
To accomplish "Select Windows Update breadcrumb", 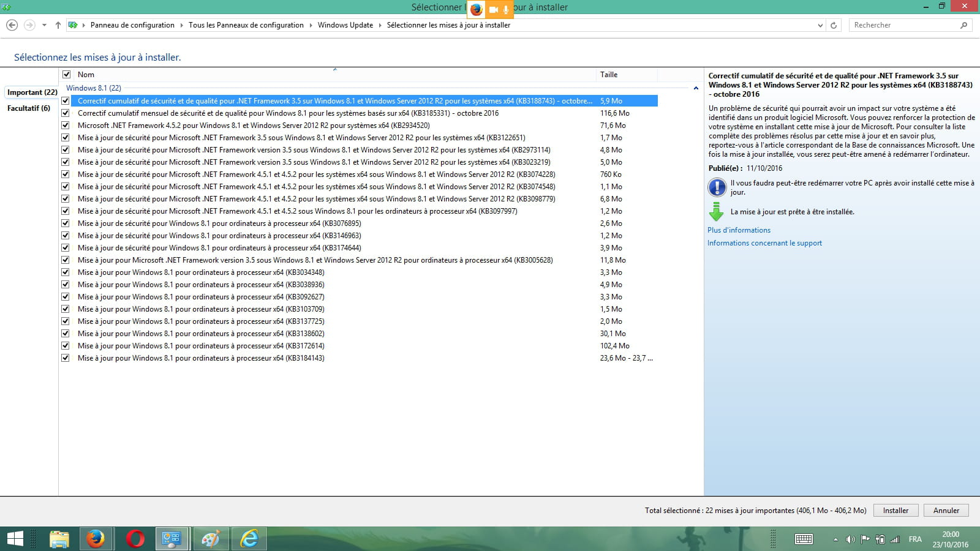I will tap(345, 25).
